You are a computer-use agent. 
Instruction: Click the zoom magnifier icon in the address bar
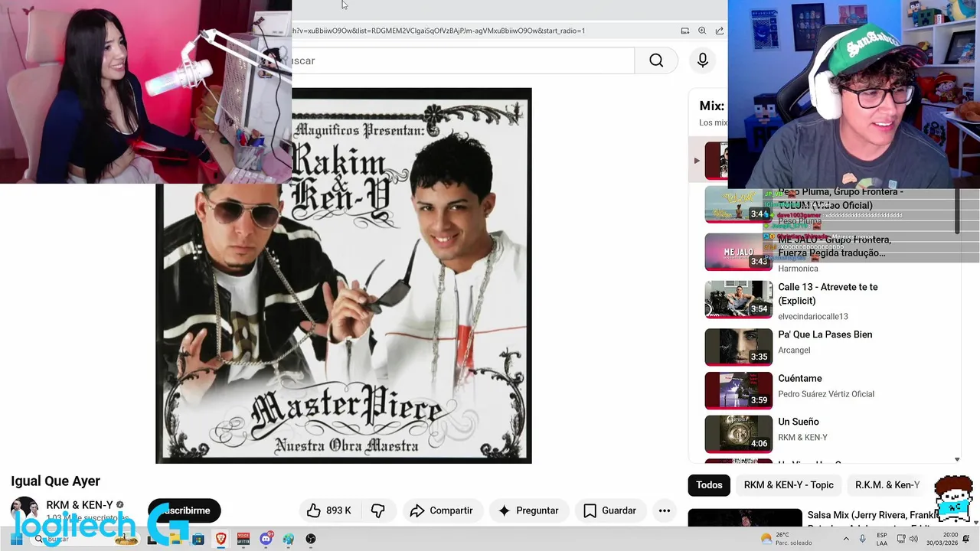point(702,31)
